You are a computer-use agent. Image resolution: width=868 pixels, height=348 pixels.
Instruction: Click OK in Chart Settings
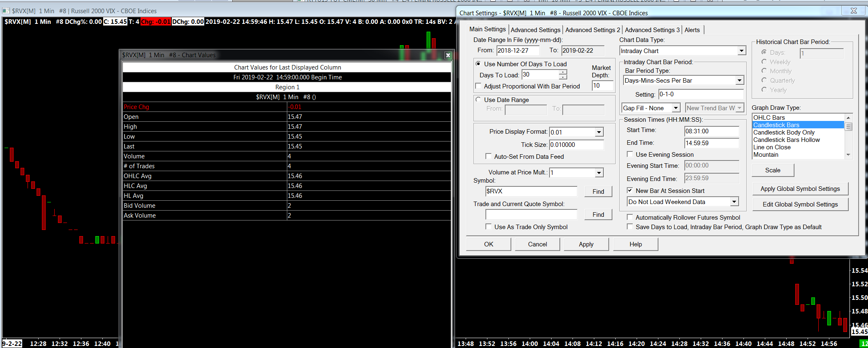[489, 244]
